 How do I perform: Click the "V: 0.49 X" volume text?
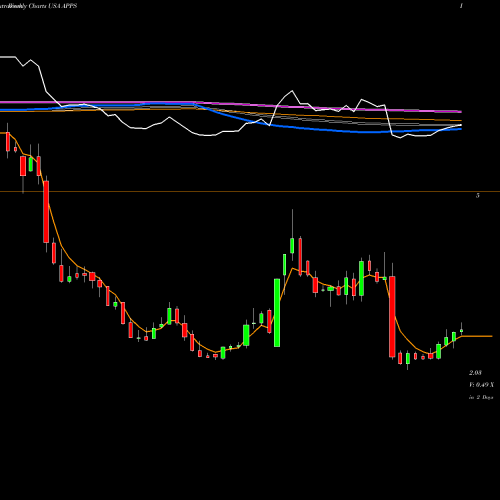pyautogui.click(x=481, y=385)
